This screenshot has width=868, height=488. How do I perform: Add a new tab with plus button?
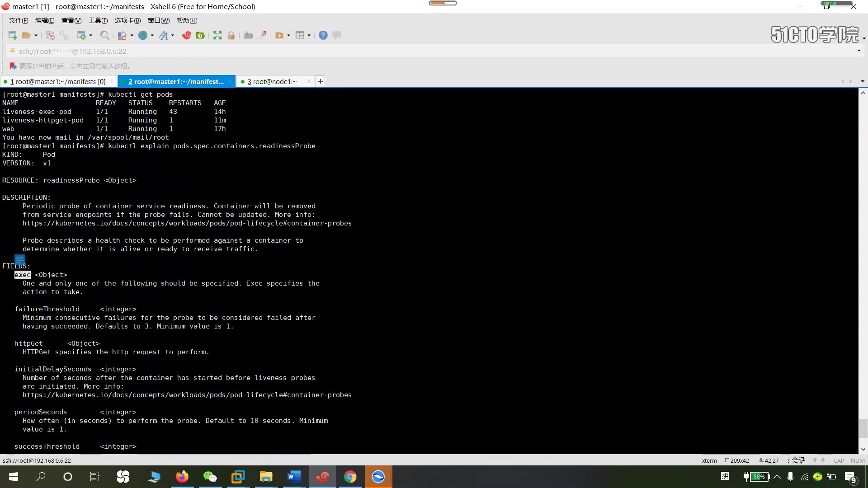coord(321,81)
